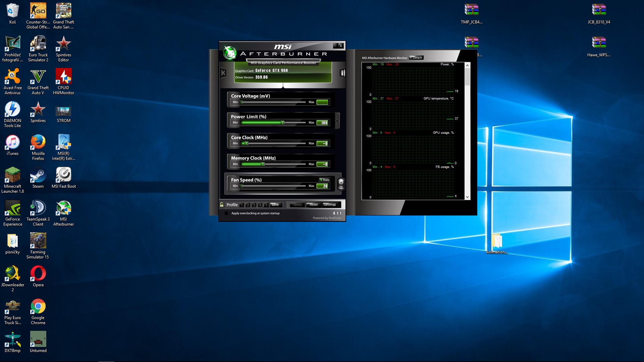This screenshot has width=644, height=362.
Task: Select Mozilla Firefox desktop icon
Action: coord(38,147)
